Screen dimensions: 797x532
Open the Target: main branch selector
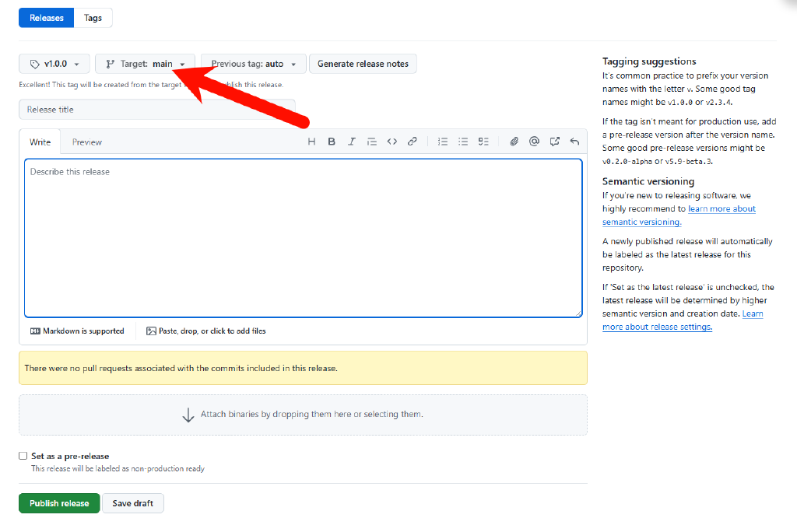point(145,64)
